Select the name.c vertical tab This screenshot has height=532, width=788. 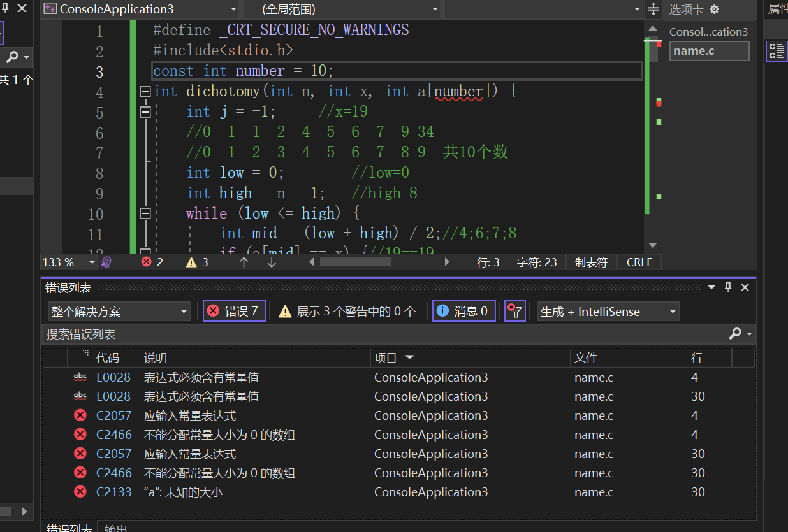(709, 51)
